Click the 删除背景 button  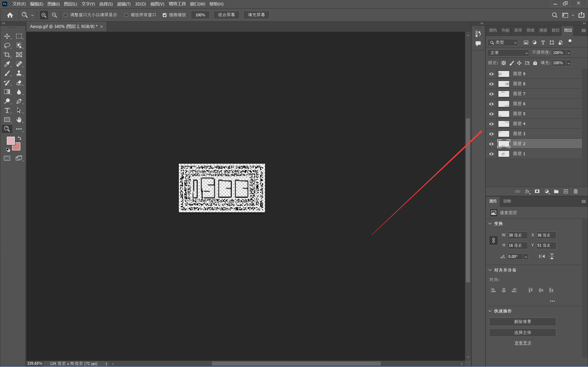(x=522, y=322)
